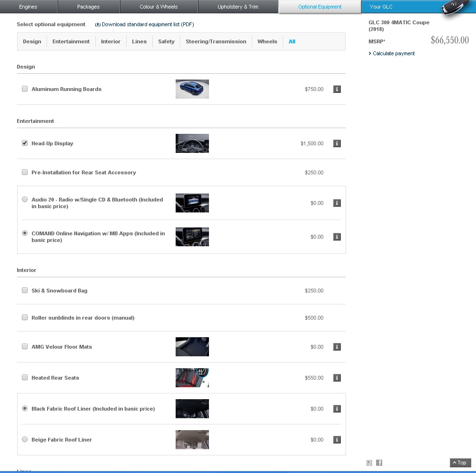Check the Heated Rear Seats option
Image resolution: width=476 pixels, height=473 pixels.
click(25, 378)
